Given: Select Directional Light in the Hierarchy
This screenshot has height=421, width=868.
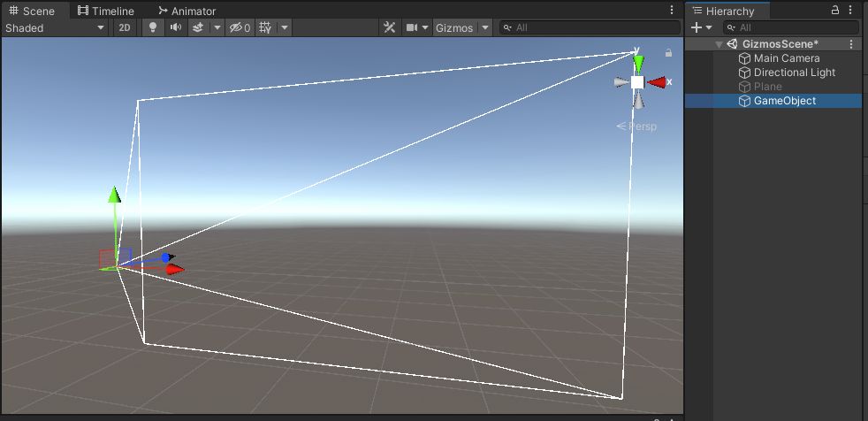Looking at the screenshot, I should click(x=795, y=73).
